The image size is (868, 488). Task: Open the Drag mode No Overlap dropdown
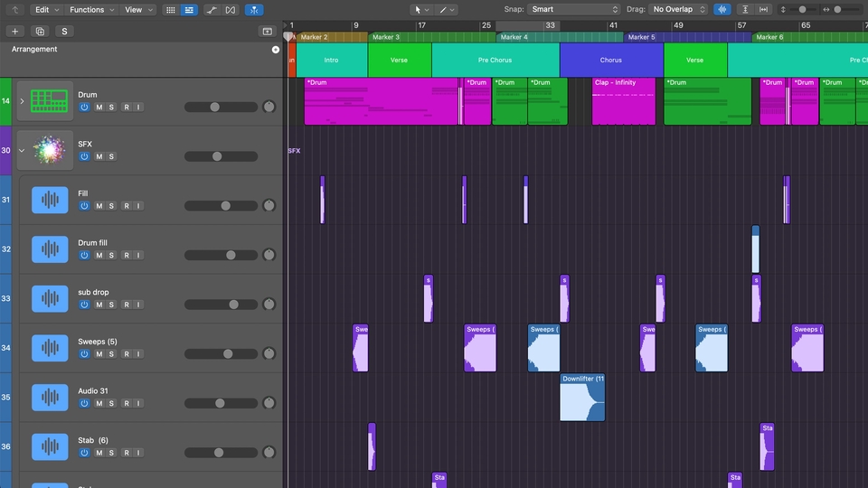click(x=679, y=9)
